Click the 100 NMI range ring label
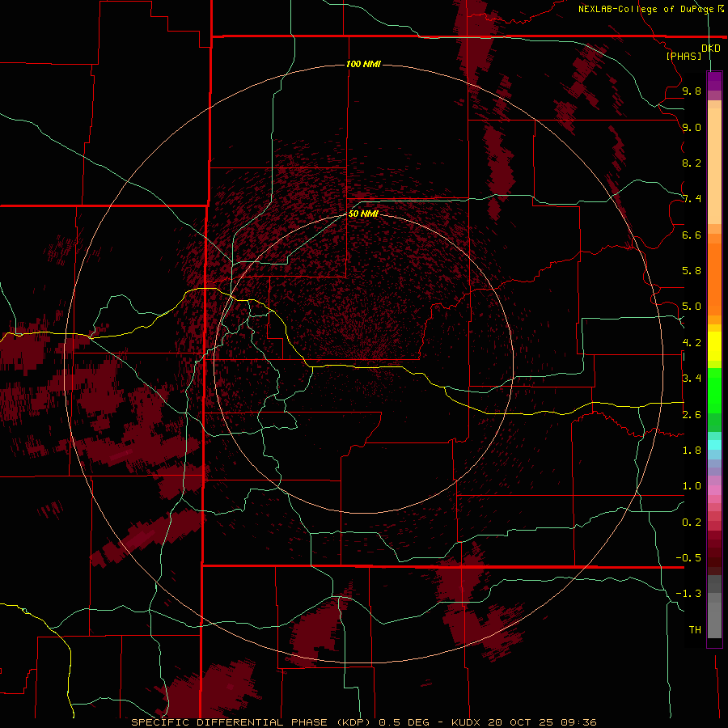Image resolution: width=728 pixels, height=728 pixels. [363, 64]
